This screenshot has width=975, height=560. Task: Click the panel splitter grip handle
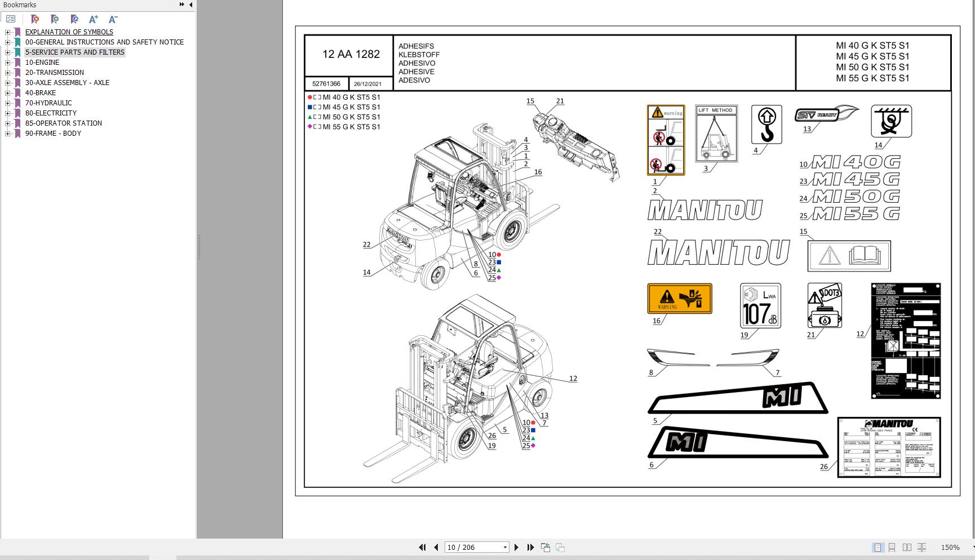[199, 247]
